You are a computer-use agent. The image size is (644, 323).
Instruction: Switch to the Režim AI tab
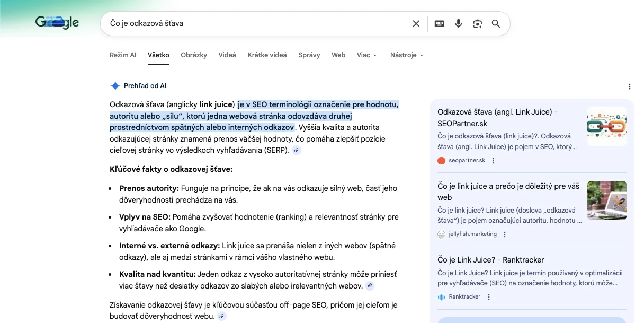(123, 55)
